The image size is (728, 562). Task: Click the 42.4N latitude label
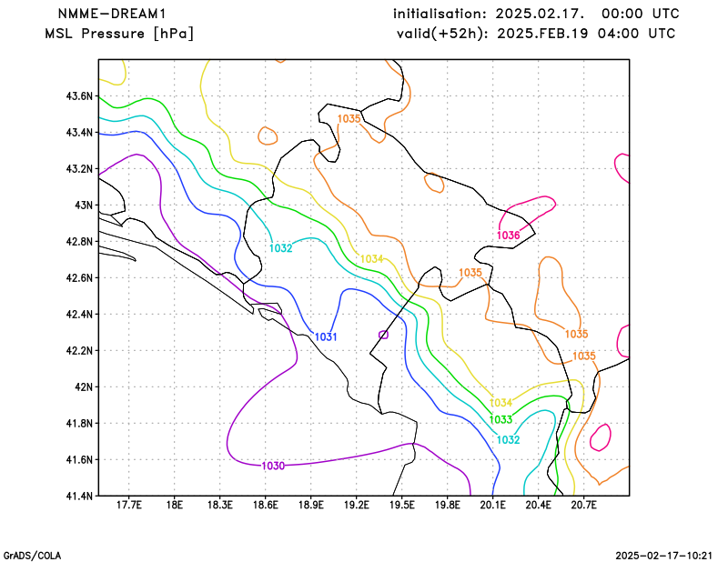tap(79, 315)
